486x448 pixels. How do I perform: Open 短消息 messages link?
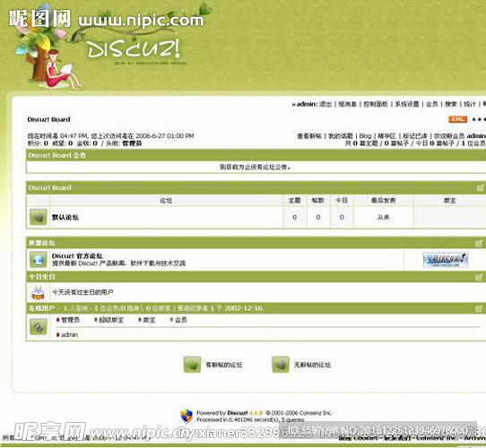(347, 104)
